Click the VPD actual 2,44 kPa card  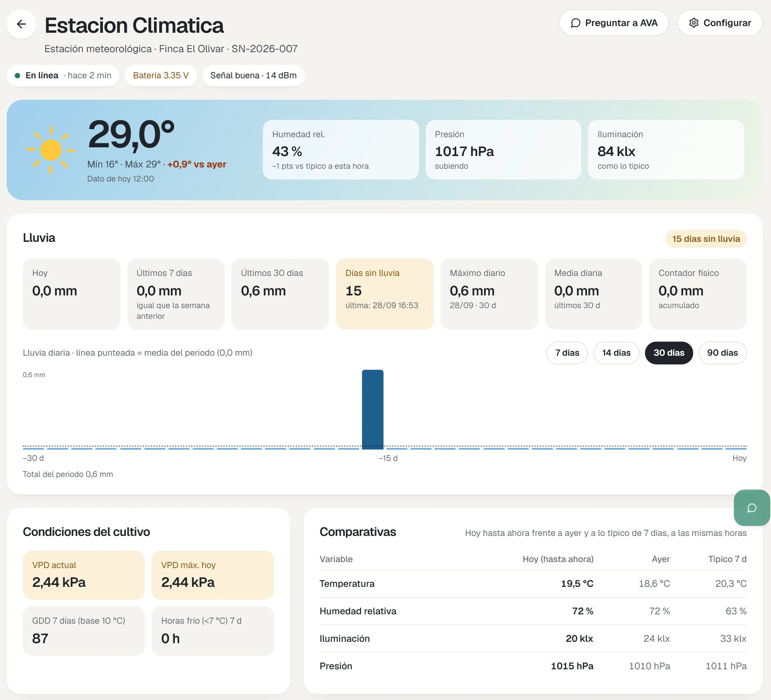click(84, 575)
